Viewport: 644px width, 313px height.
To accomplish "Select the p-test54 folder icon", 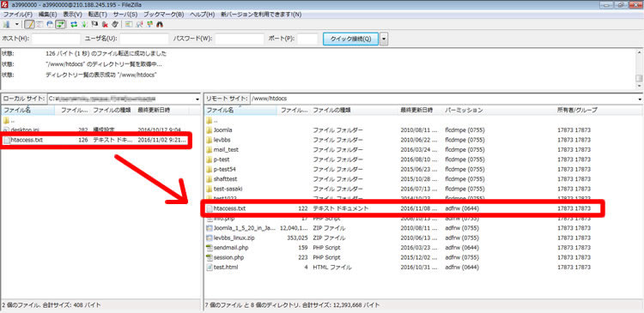I will [x=209, y=169].
